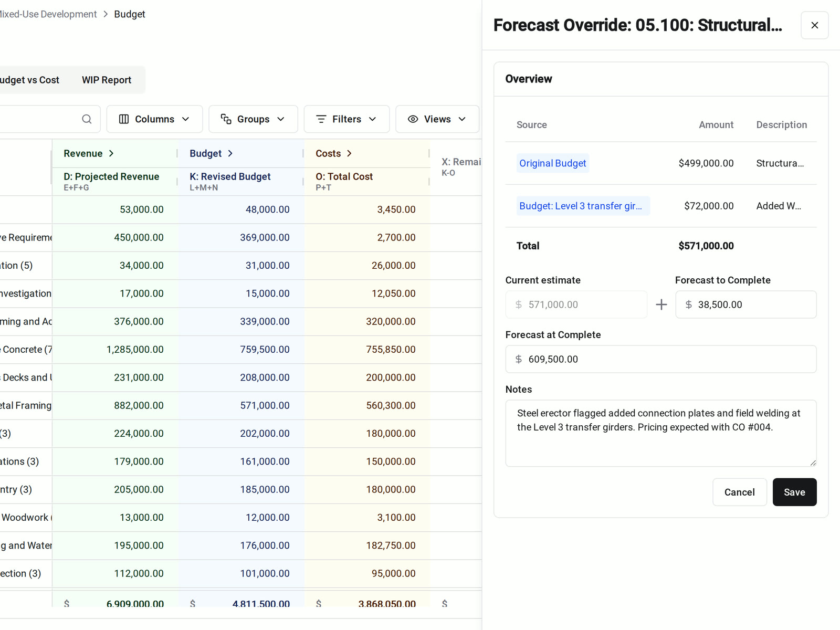Focus the Forecast to Complete field

point(745,304)
